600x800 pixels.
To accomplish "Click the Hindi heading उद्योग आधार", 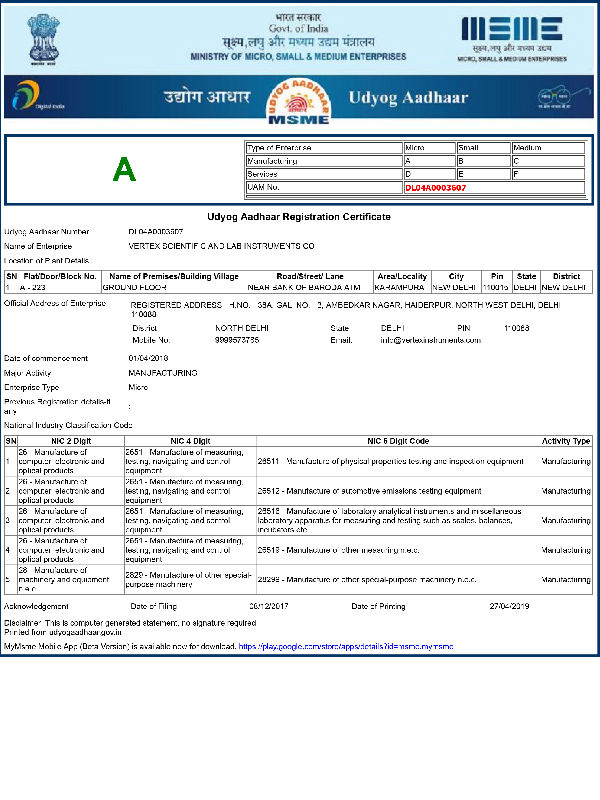I will pyautogui.click(x=207, y=96).
